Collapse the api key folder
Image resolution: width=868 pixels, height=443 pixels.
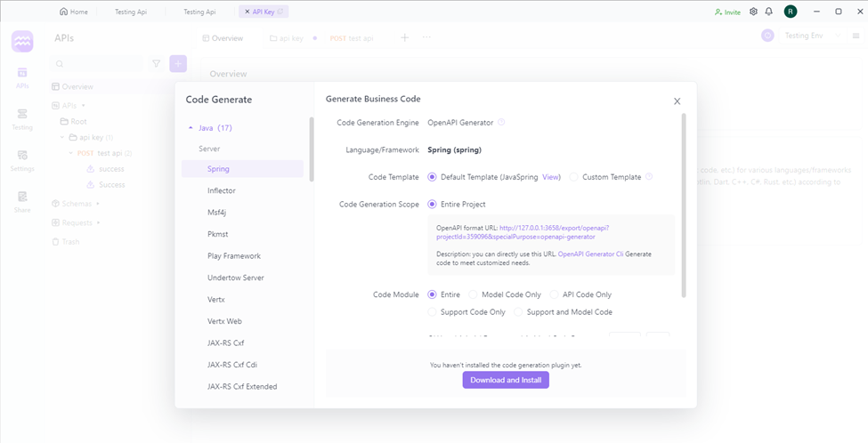coord(63,137)
